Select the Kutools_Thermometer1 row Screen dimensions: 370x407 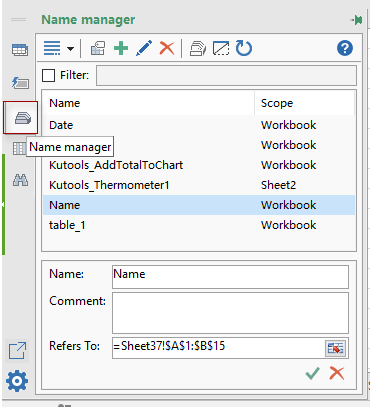(199, 185)
